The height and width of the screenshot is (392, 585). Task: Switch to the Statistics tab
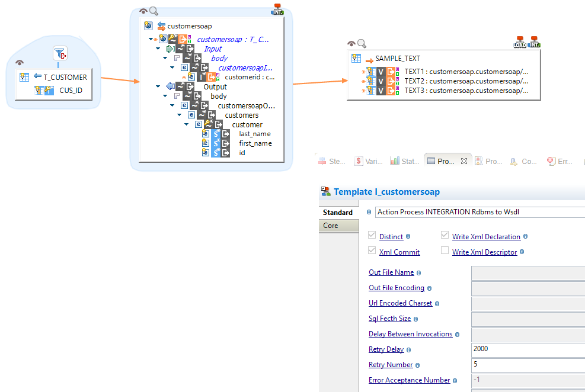(x=404, y=160)
